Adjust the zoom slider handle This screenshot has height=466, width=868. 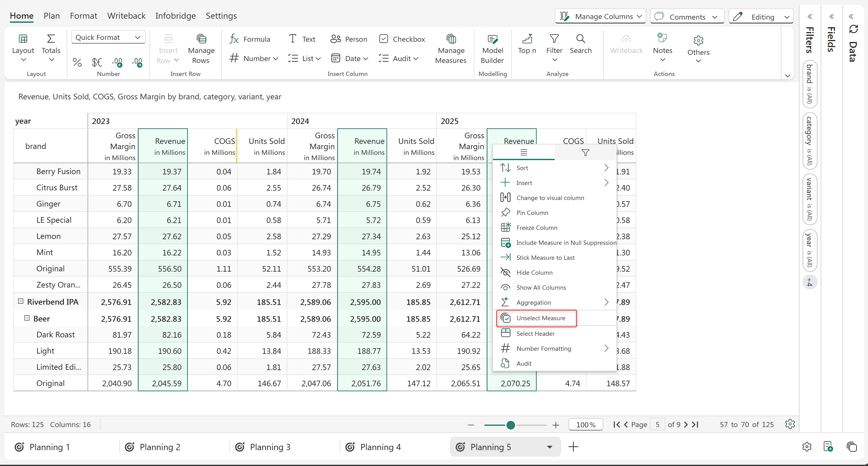510,425
